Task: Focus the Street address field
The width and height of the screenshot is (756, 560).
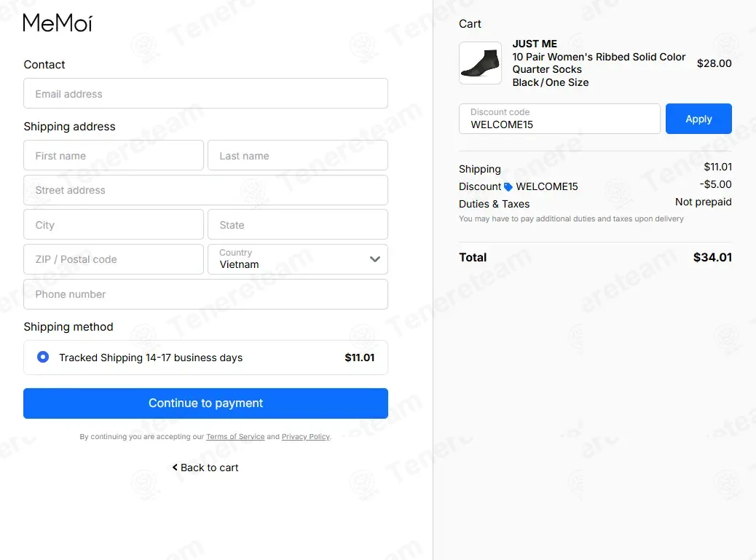Action: [x=205, y=190]
